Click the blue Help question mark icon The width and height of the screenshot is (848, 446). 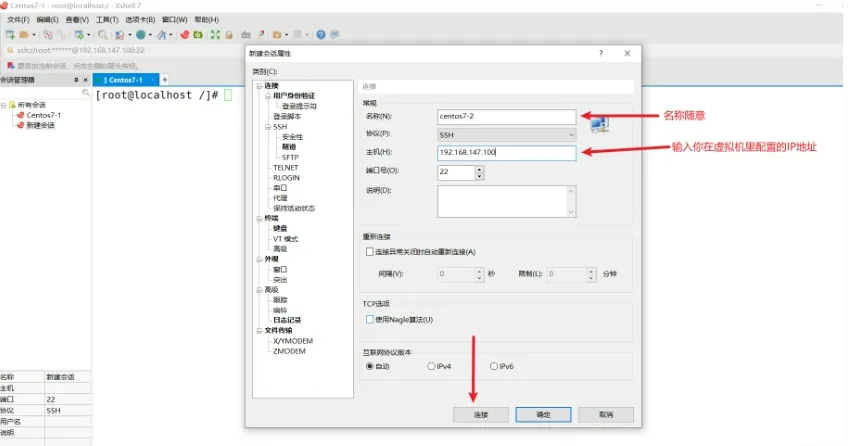[x=321, y=35]
